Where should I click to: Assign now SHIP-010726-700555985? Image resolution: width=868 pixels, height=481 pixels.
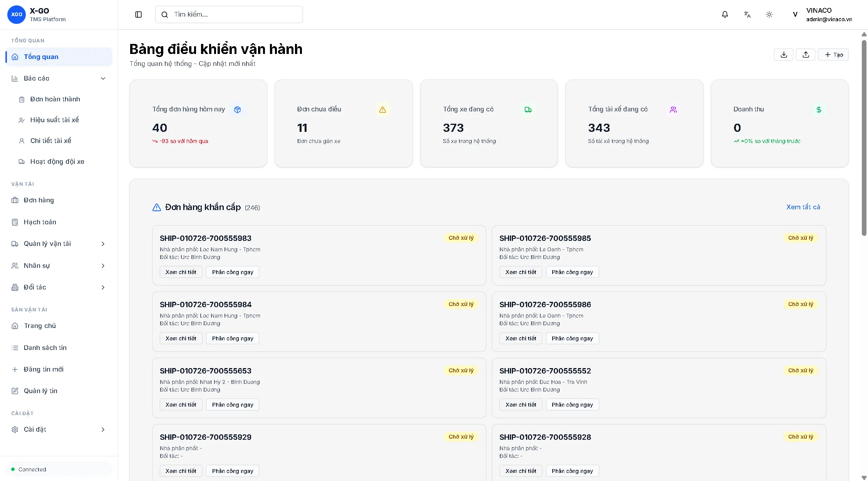coord(572,272)
